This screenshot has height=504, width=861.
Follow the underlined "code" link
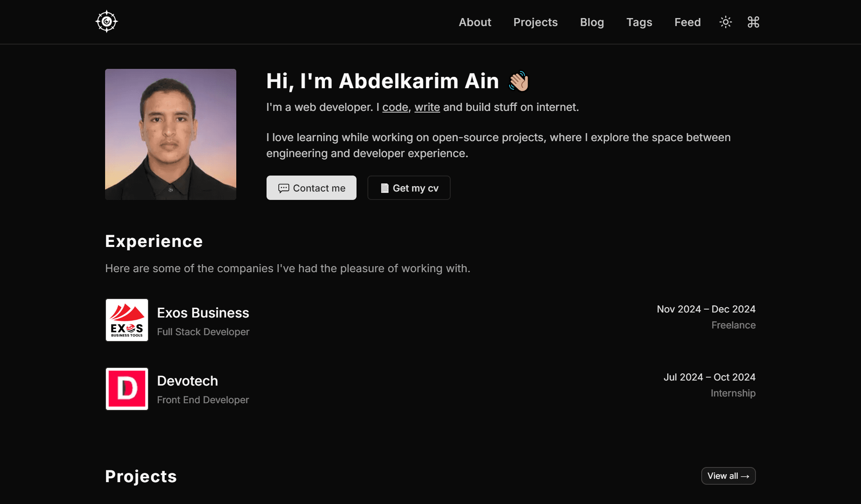point(395,107)
